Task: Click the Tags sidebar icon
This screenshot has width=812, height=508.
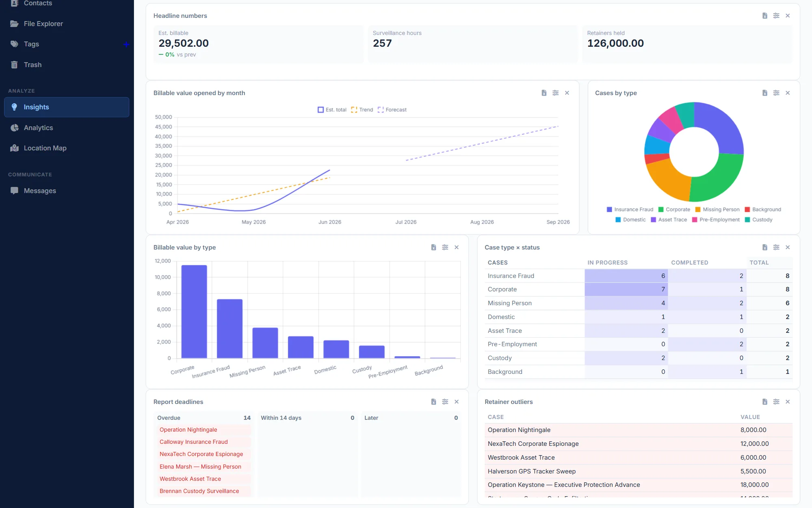Action: pos(15,44)
